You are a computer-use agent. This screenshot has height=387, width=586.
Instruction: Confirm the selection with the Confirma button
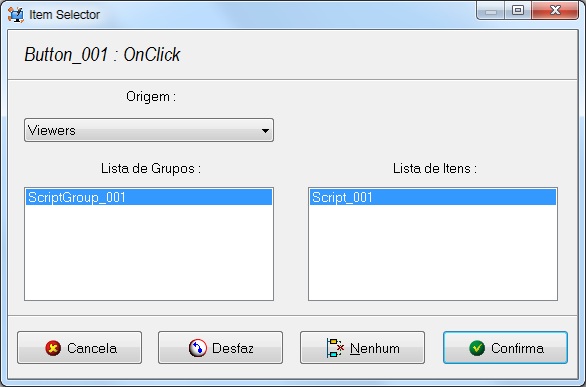point(505,348)
